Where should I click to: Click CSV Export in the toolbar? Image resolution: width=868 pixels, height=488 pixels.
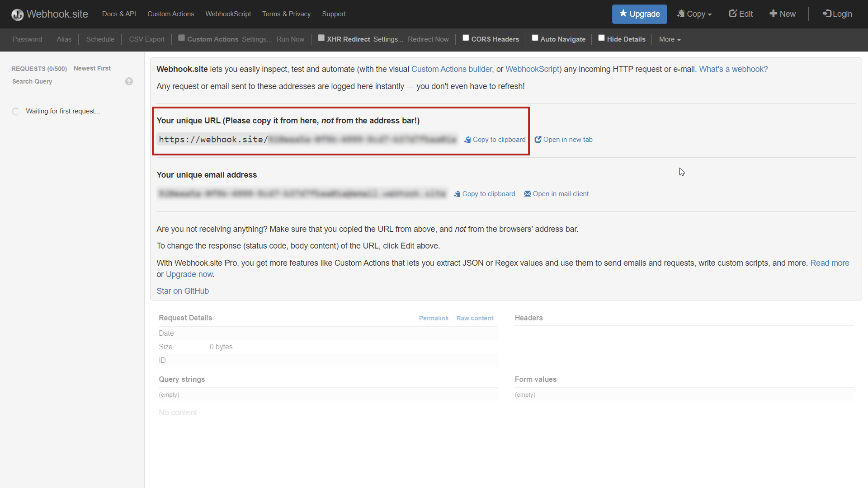pos(146,39)
